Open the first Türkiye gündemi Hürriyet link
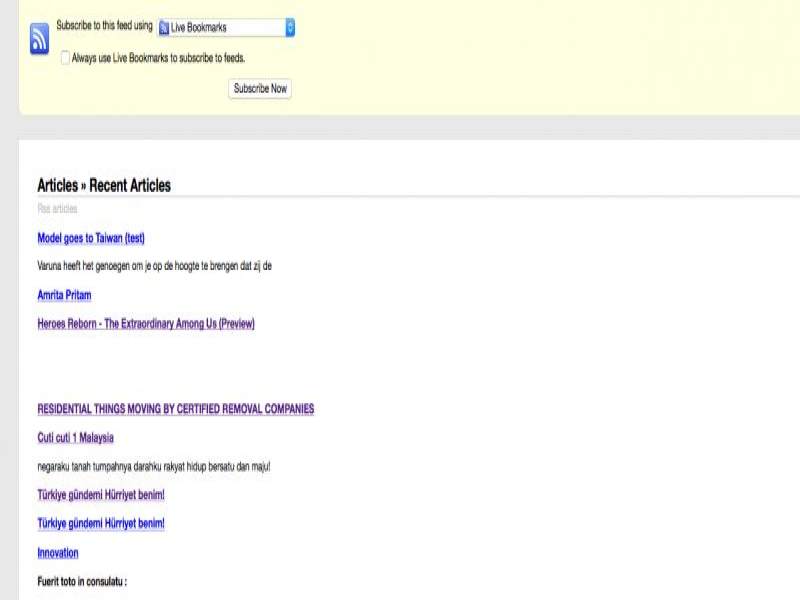The image size is (800, 600). coord(101,495)
